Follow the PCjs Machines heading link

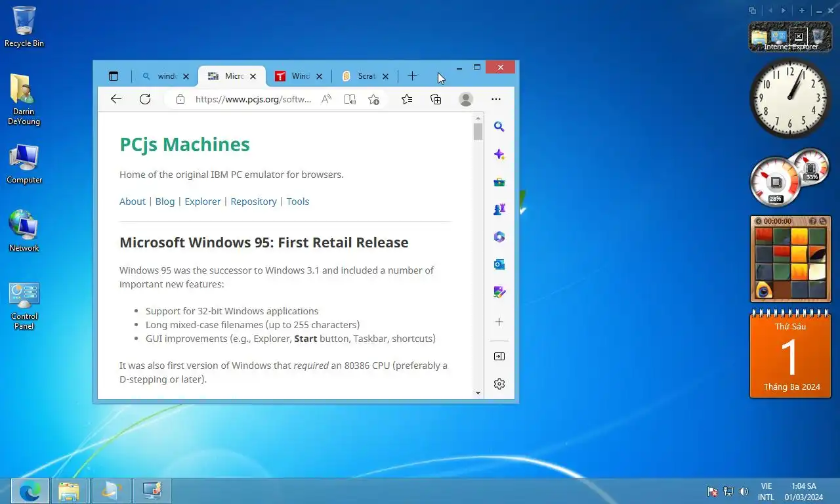click(x=184, y=144)
